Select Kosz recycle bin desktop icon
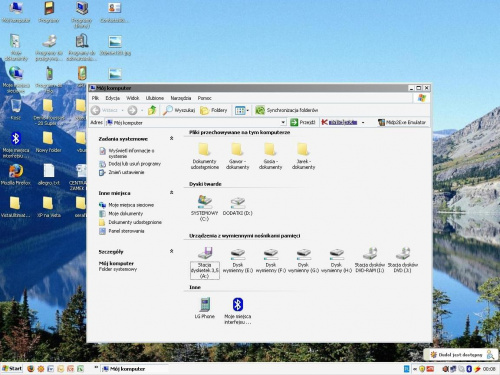The height and width of the screenshot is (375, 500). [16, 110]
